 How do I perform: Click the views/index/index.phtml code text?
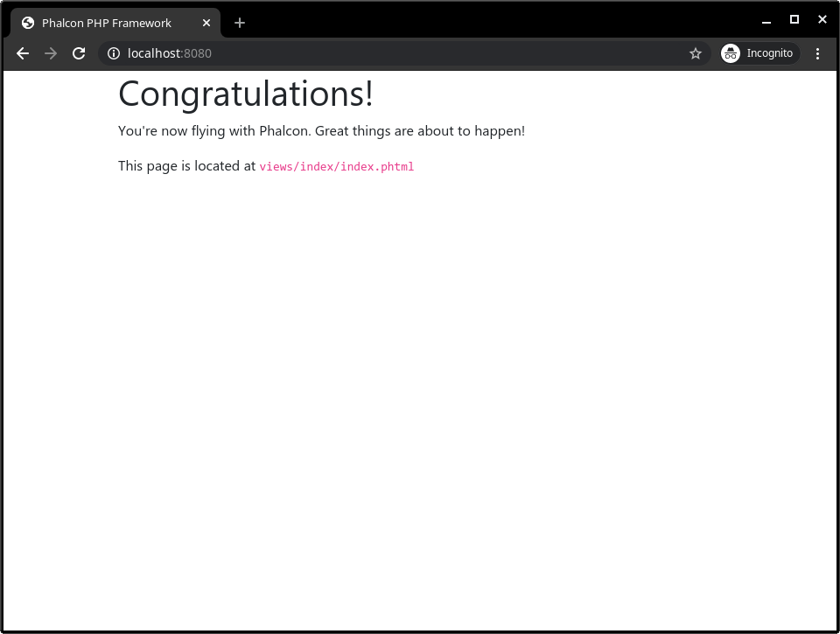pos(336,166)
